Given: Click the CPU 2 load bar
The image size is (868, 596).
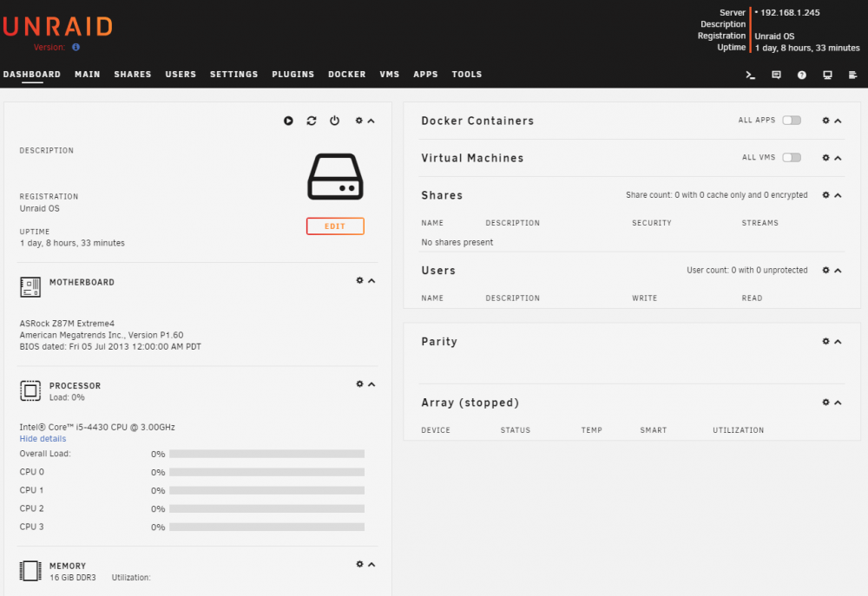Looking at the screenshot, I should click(266, 508).
